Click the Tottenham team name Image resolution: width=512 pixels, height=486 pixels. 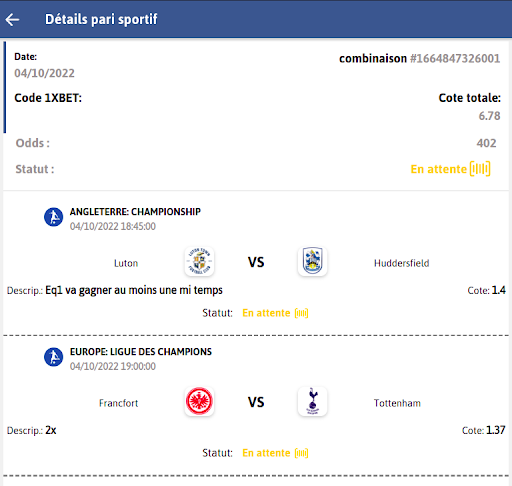(397, 403)
